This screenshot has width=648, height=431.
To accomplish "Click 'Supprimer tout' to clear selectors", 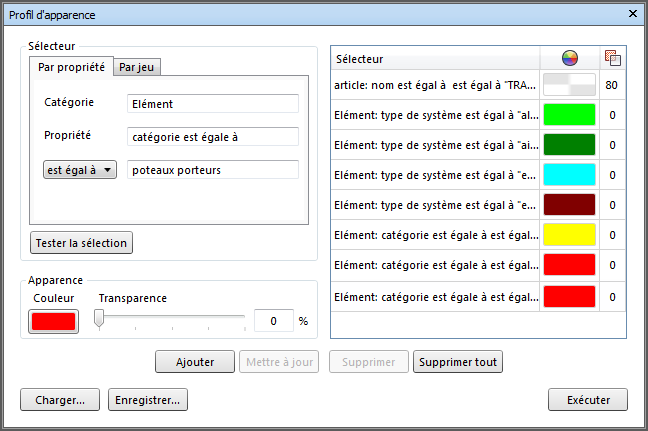I will [x=457, y=362].
